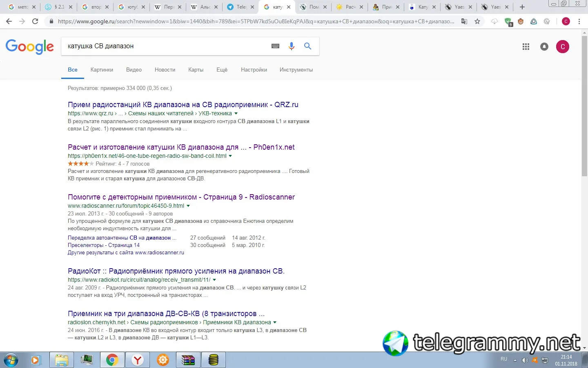Open the Ещё search menu
588x368 pixels.
pyautogui.click(x=222, y=70)
